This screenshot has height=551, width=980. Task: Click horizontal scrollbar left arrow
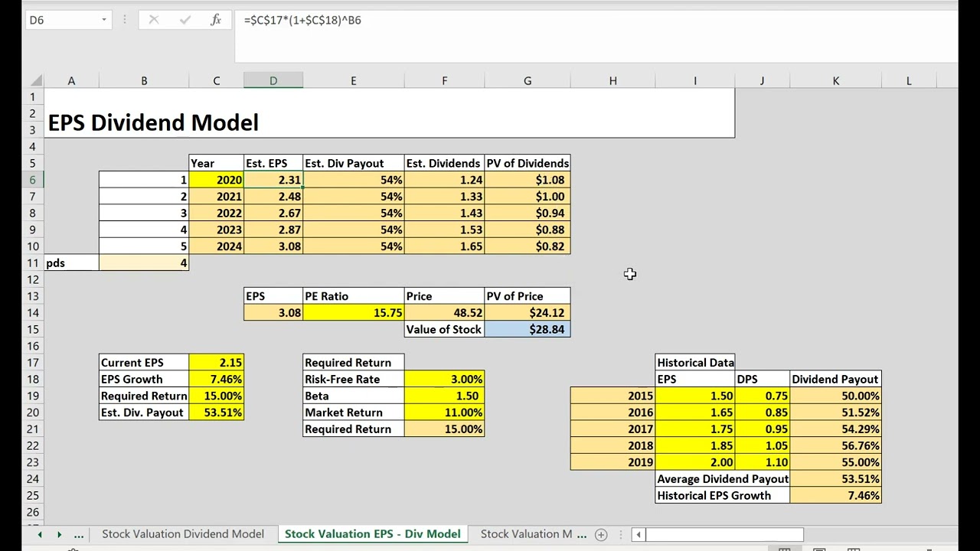click(x=638, y=534)
